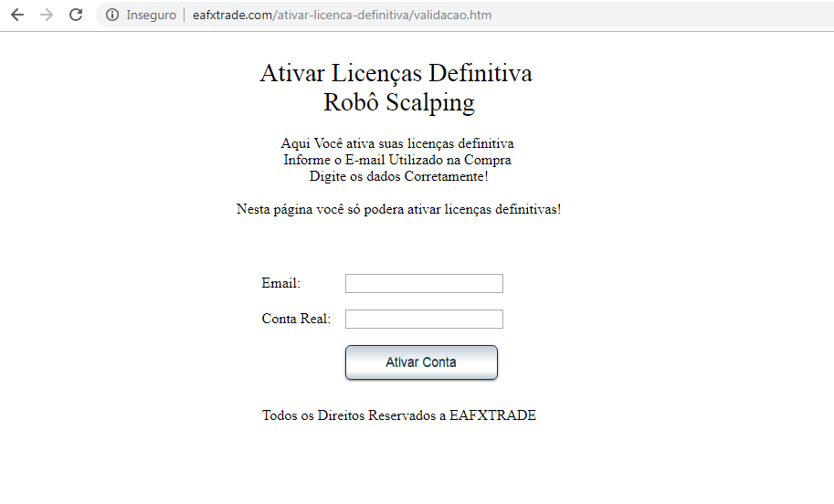This screenshot has width=834, height=504.
Task: Click the browser forward arrow
Action: coord(47,15)
